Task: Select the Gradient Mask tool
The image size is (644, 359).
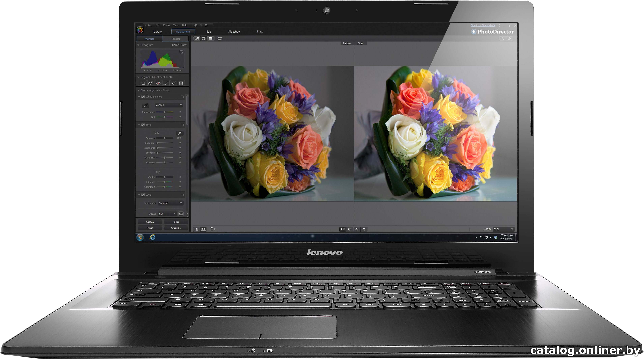Action: [x=181, y=83]
